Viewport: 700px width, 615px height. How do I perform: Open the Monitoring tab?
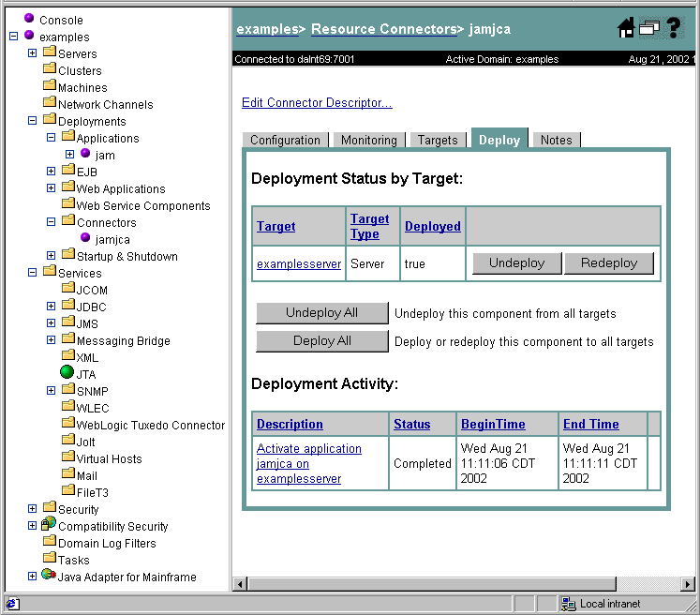click(x=368, y=140)
